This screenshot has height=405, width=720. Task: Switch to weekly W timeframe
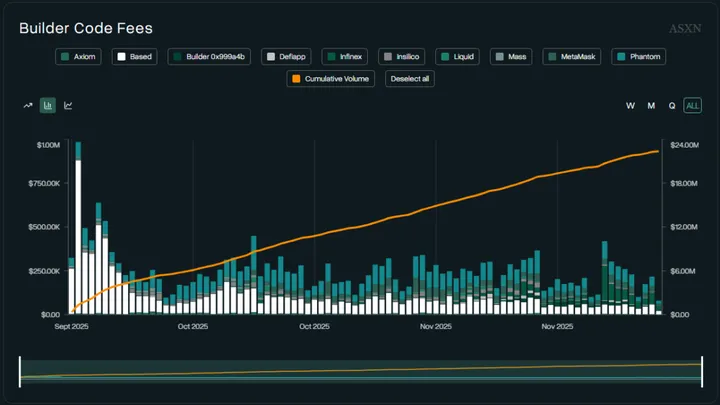click(x=630, y=105)
